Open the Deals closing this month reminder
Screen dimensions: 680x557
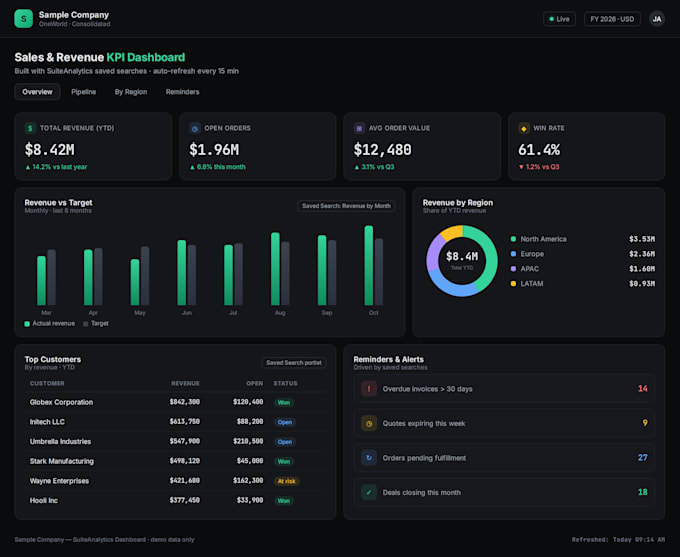(504, 492)
